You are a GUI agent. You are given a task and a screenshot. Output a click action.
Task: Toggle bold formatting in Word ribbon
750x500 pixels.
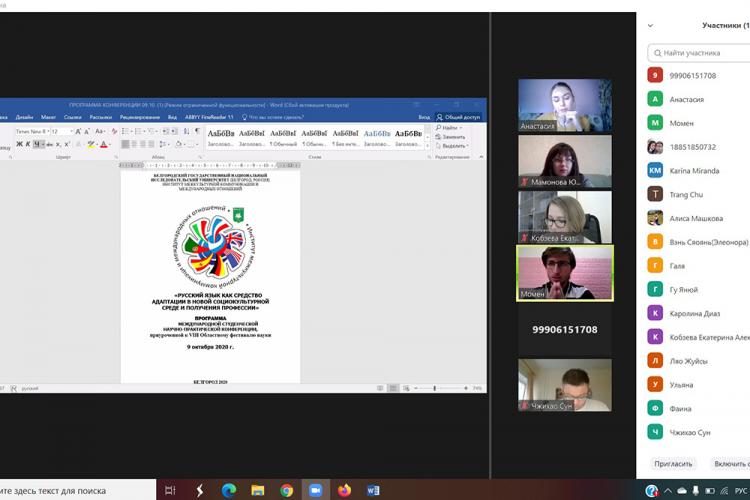tap(19, 144)
